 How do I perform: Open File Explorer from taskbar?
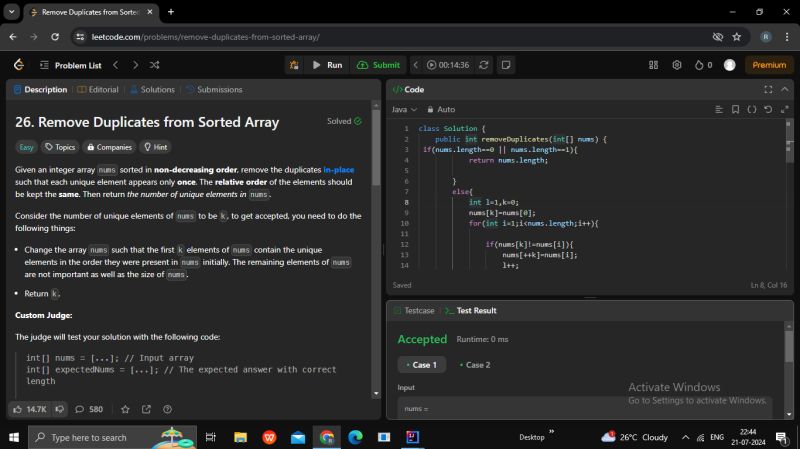(x=240, y=437)
